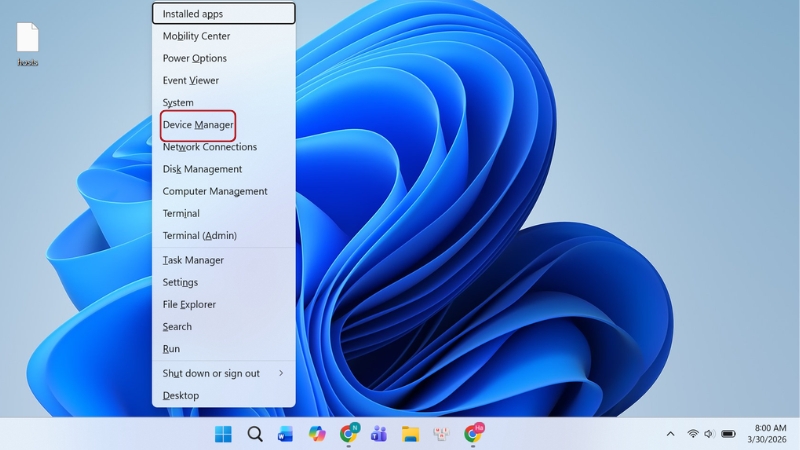
Task: Open the System menu entry
Action: [223, 103]
